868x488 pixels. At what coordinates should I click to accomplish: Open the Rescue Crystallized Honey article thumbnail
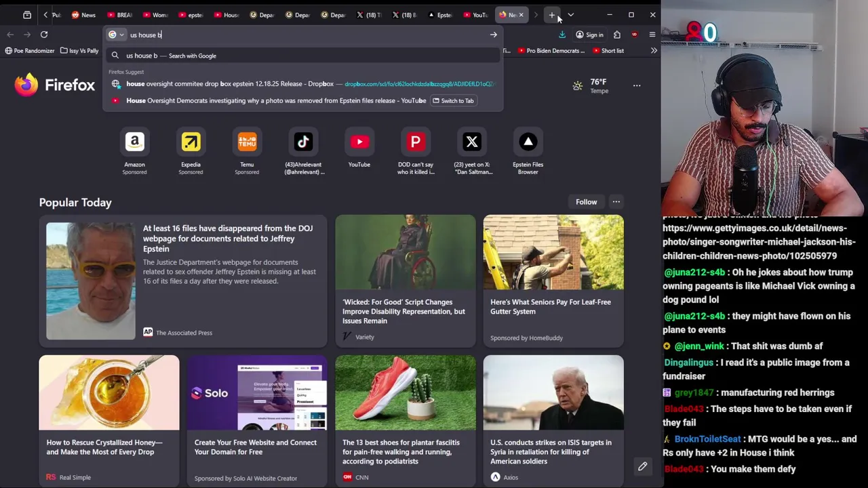(x=109, y=392)
